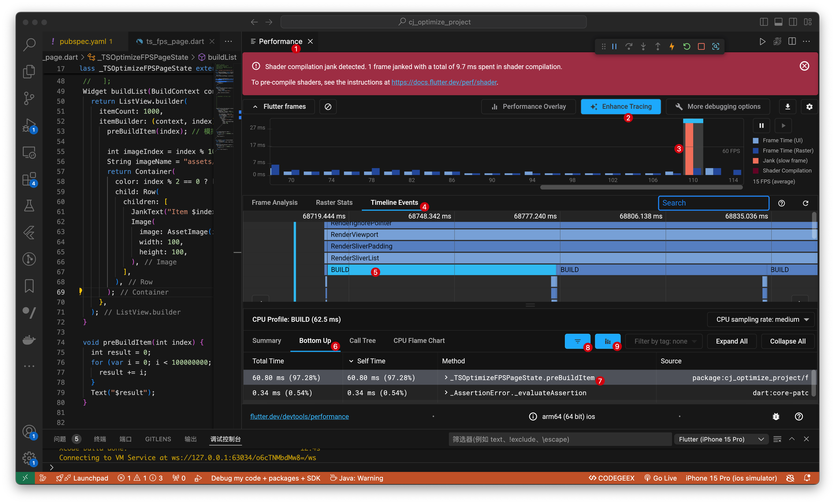Open the Flutter (iPhone 15 Pro) session dropdown
The height and width of the screenshot is (504, 835).
point(722,439)
